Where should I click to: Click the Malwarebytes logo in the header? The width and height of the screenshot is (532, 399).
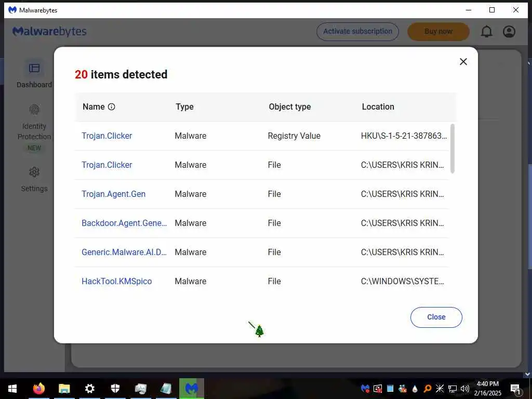pyautogui.click(x=49, y=31)
